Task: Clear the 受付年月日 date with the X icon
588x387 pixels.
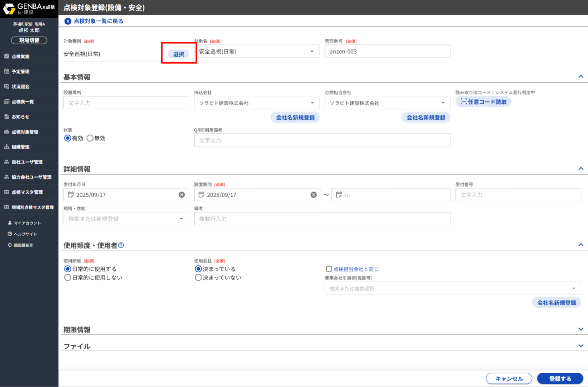Action: (182, 195)
